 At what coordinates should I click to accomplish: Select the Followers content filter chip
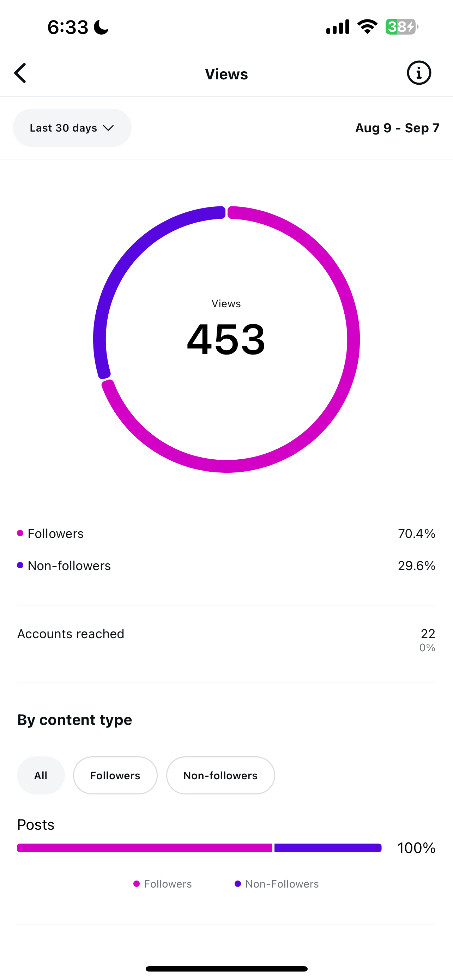(115, 775)
